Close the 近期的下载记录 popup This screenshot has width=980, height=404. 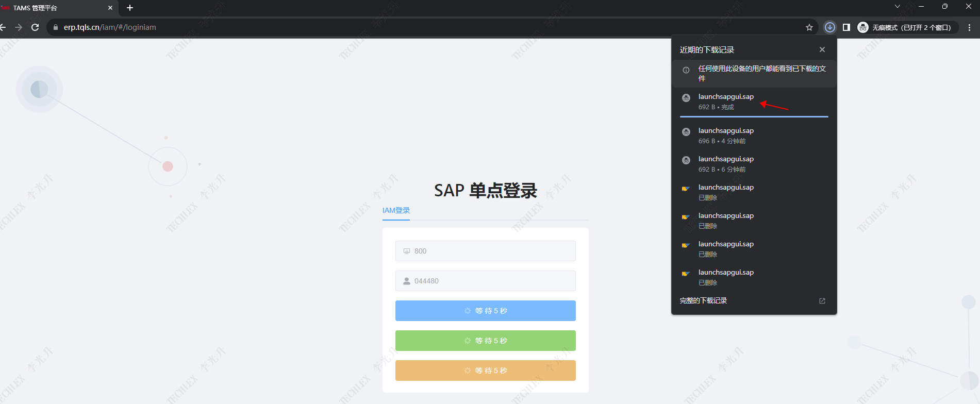pyautogui.click(x=822, y=49)
